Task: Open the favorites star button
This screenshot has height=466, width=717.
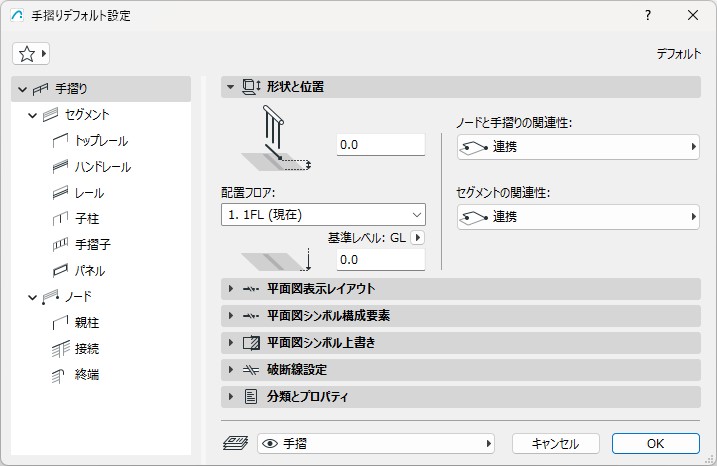Action: click(x=30, y=53)
